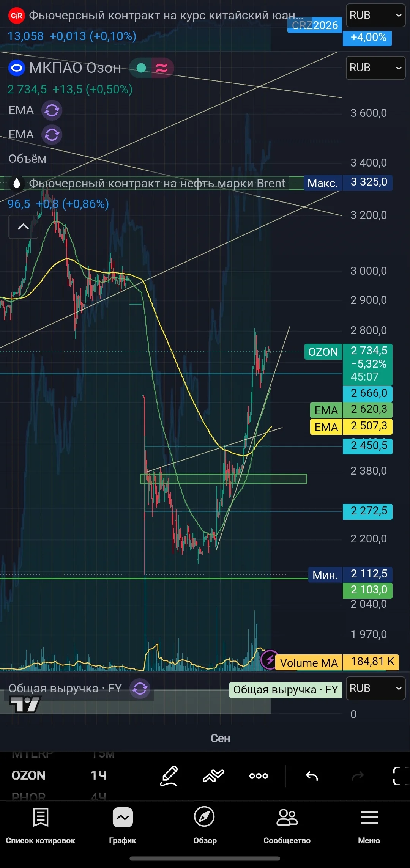Tap the C/R yuan futures icon

click(x=16, y=16)
